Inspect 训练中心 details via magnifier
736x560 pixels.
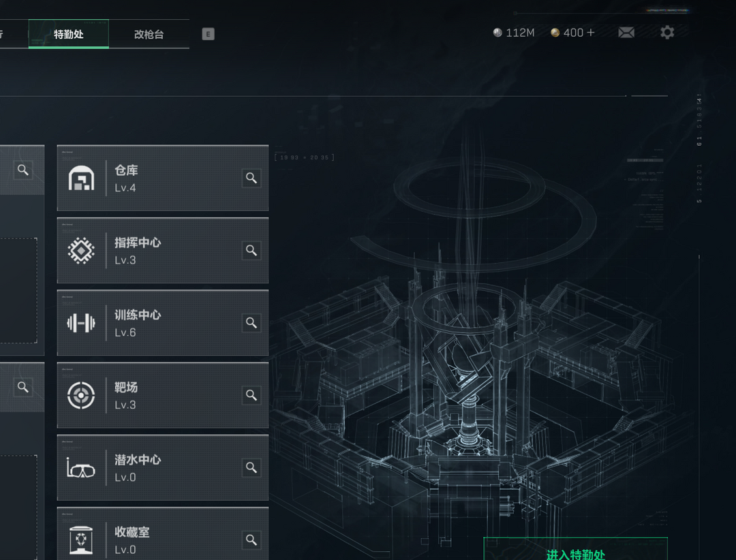(251, 322)
